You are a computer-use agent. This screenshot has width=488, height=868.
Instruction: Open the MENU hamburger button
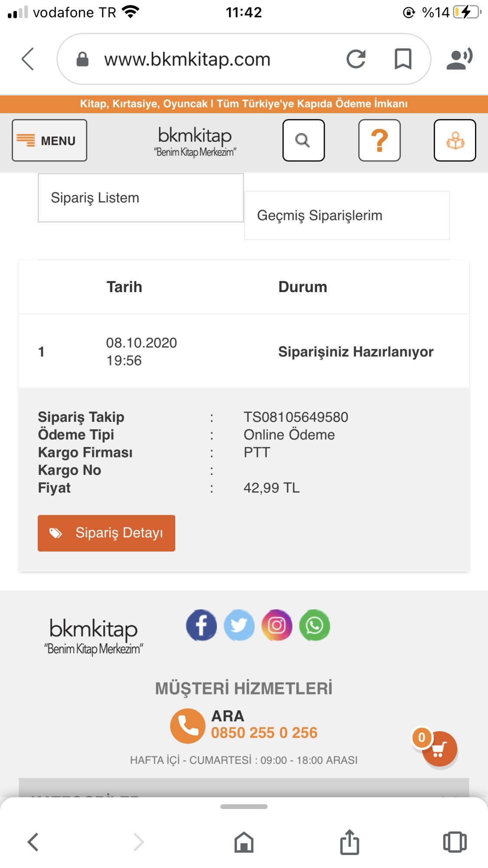click(x=49, y=141)
